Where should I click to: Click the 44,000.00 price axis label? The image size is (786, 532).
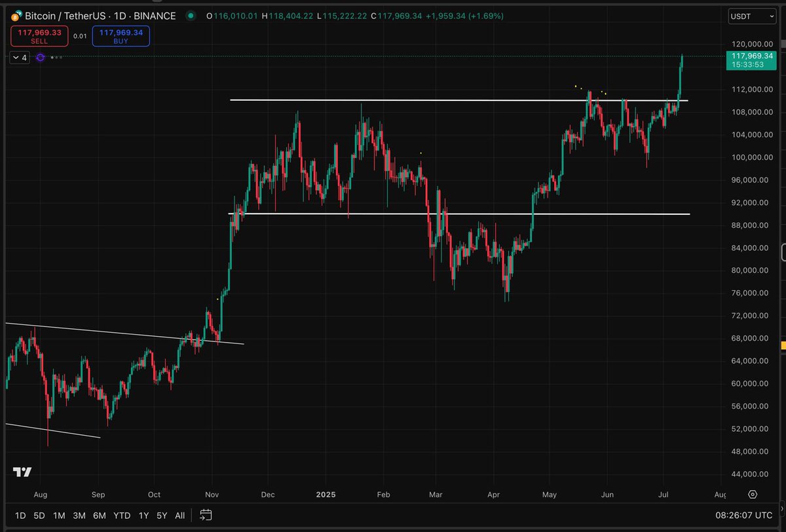pos(751,474)
